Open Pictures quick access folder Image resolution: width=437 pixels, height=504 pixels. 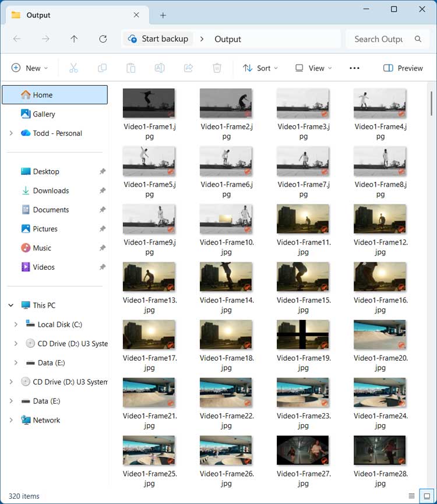tap(45, 229)
